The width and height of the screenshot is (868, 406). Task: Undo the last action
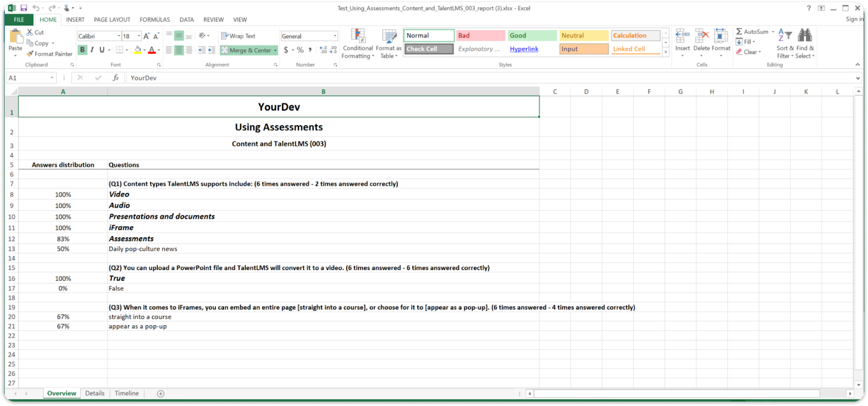click(x=36, y=8)
